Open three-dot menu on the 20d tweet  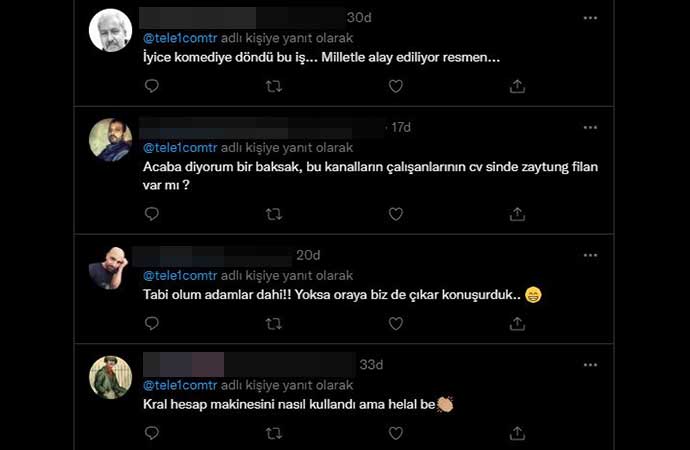590,255
